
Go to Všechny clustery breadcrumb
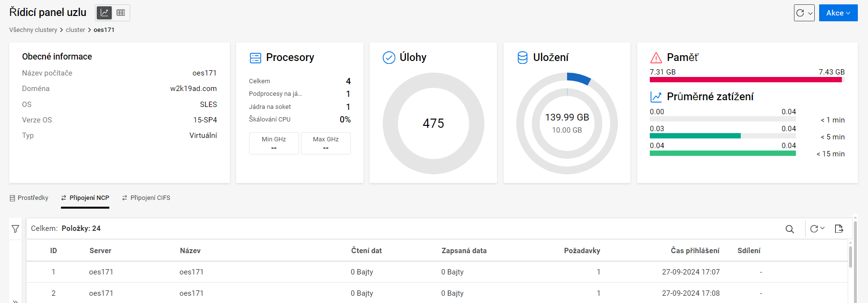coord(33,30)
